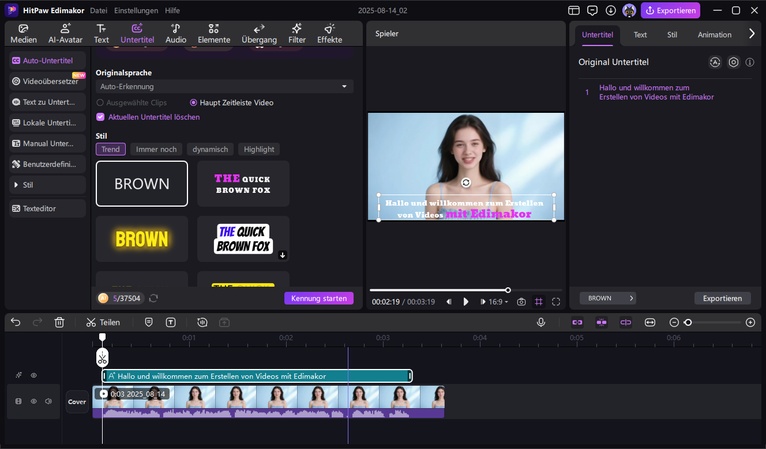Open the Datei menu
The width and height of the screenshot is (766, 449).
(99, 10)
